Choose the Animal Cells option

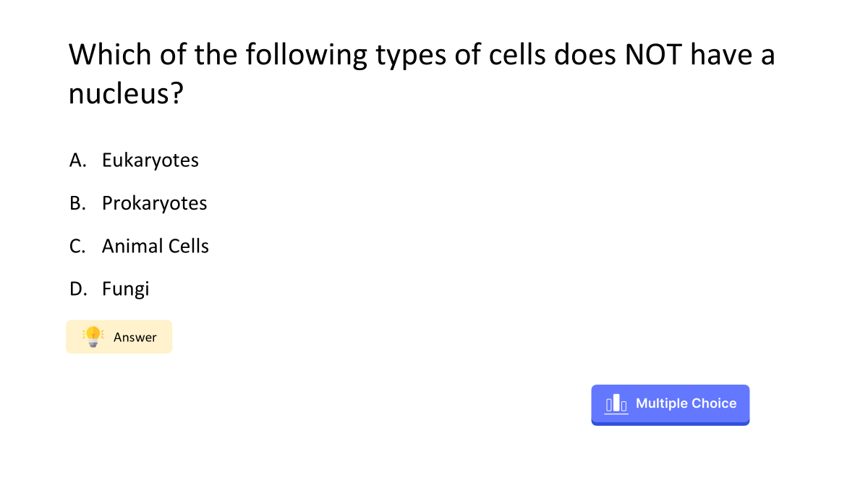[156, 246]
